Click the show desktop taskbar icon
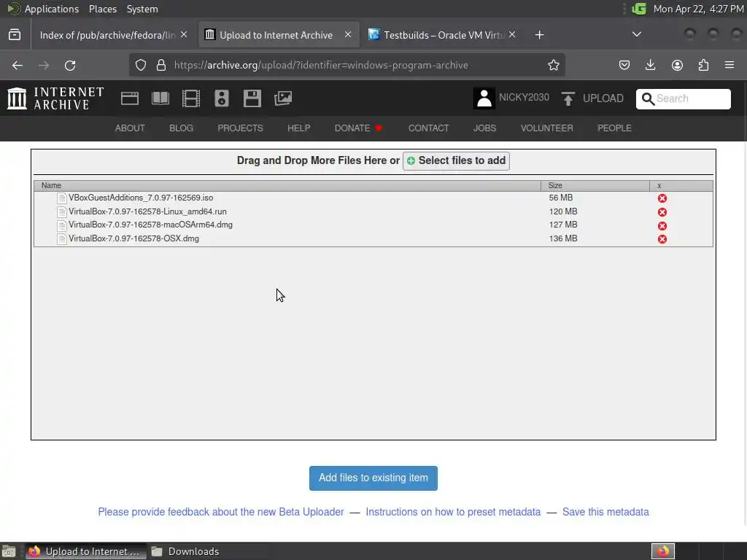The height and width of the screenshot is (560, 747). click(9, 551)
